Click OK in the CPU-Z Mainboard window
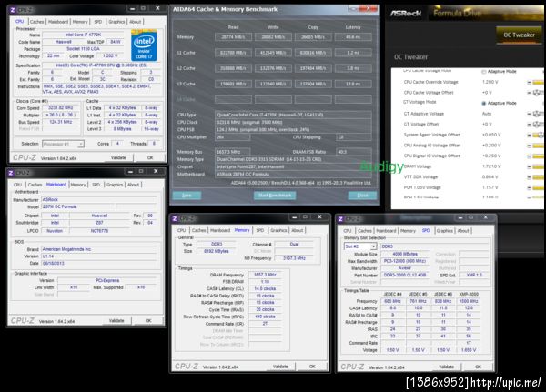The height and width of the screenshot is (392, 546). [x=148, y=321]
